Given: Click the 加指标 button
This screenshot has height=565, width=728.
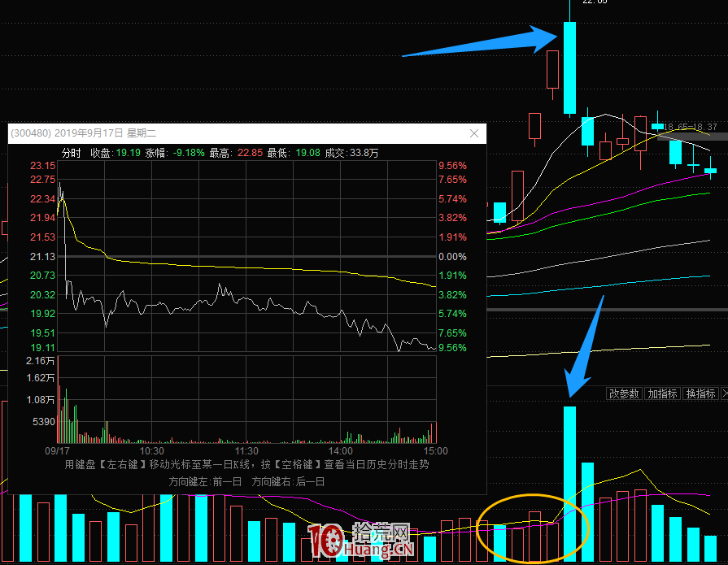Looking at the screenshot, I should click(x=663, y=393).
